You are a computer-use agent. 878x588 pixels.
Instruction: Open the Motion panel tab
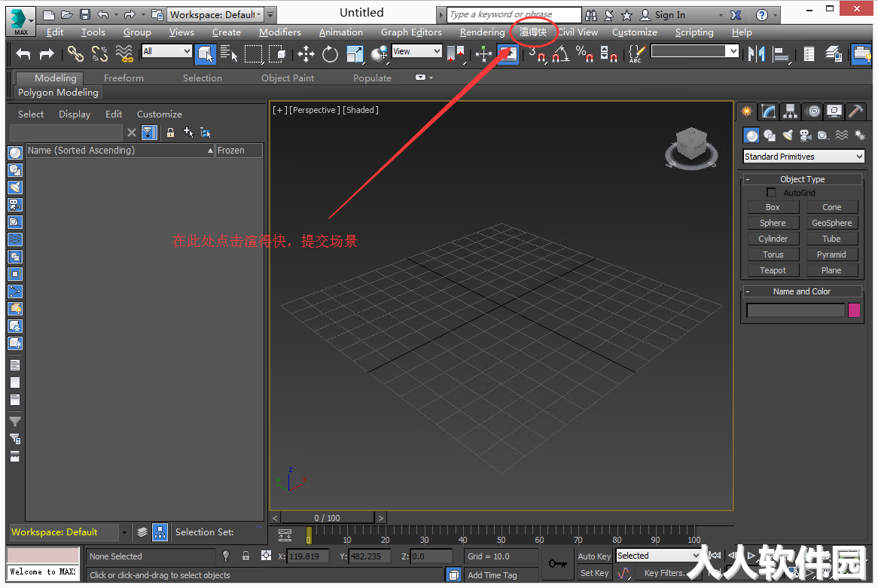pyautogui.click(x=813, y=111)
